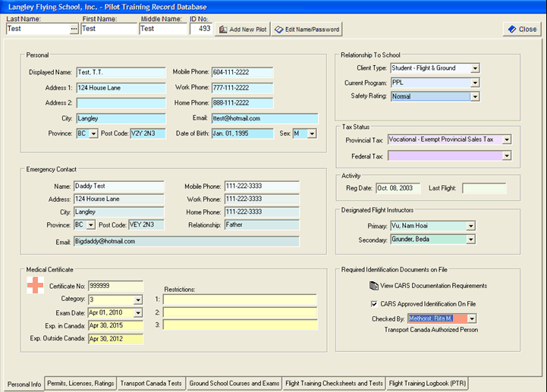The width and height of the screenshot is (547, 392).
Task: Click the Add New Pilot button
Action: pyautogui.click(x=243, y=30)
